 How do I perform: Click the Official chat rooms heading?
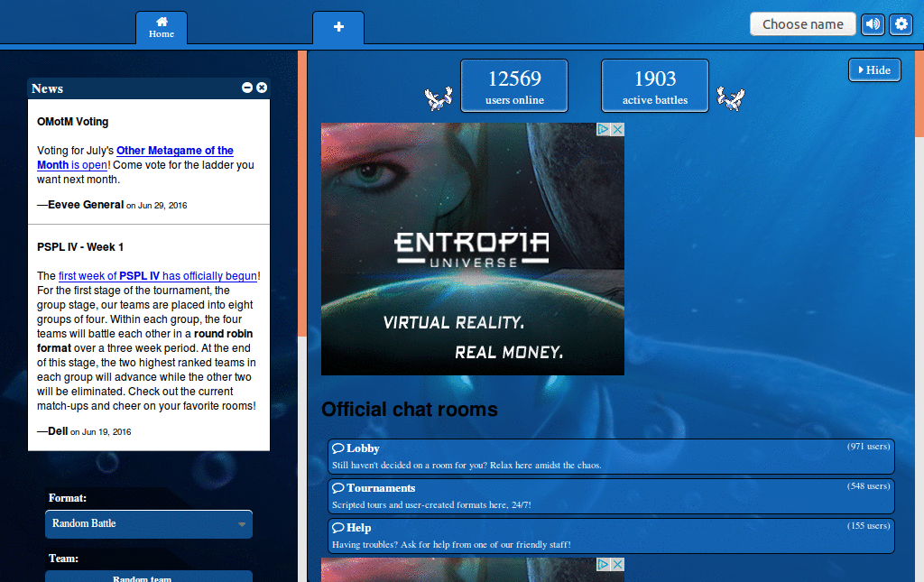click(410, 410)
